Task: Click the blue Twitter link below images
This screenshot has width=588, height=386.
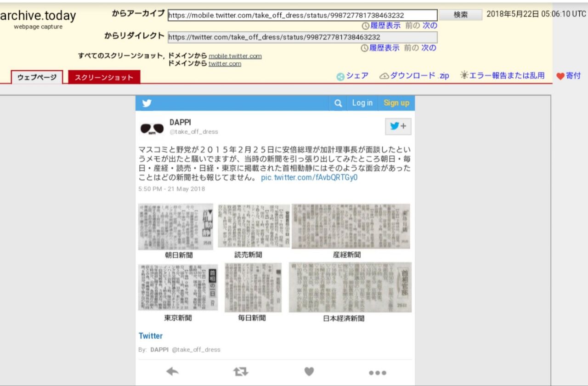Action: click(151, 336)
